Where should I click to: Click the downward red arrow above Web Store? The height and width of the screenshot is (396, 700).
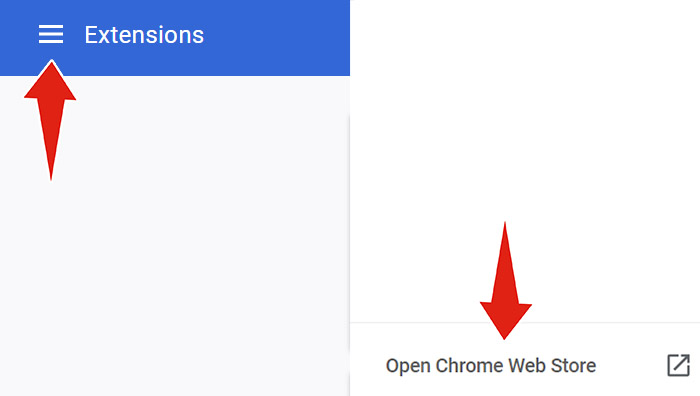tap(505, 280)
